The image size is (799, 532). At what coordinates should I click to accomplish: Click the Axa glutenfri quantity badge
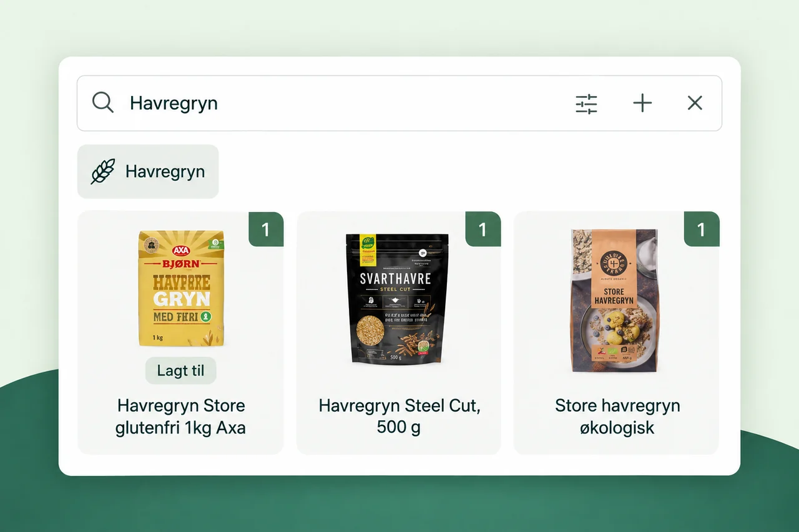coord(266,229)
